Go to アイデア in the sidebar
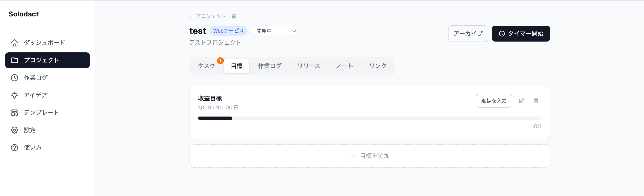Screen dimensions: 644x196 coord(47,95)
